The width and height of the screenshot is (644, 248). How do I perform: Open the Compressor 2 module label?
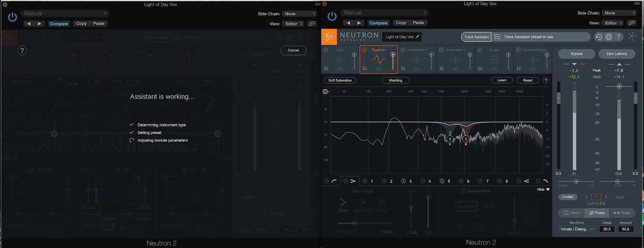[x=456, y=50]
